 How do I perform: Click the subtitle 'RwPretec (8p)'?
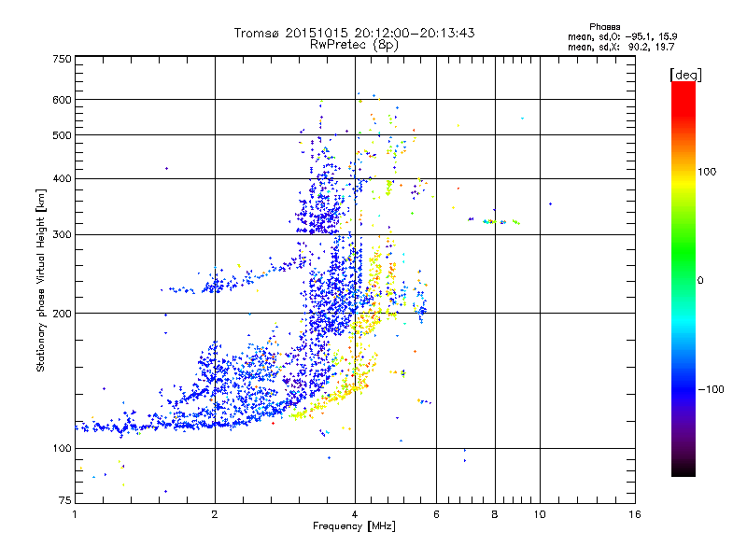pyautogui.click(x=354, y=45)
